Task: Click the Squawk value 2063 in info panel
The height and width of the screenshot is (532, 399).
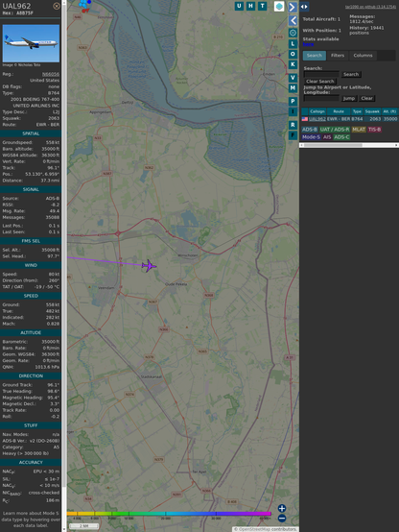Action: [54, 118]
